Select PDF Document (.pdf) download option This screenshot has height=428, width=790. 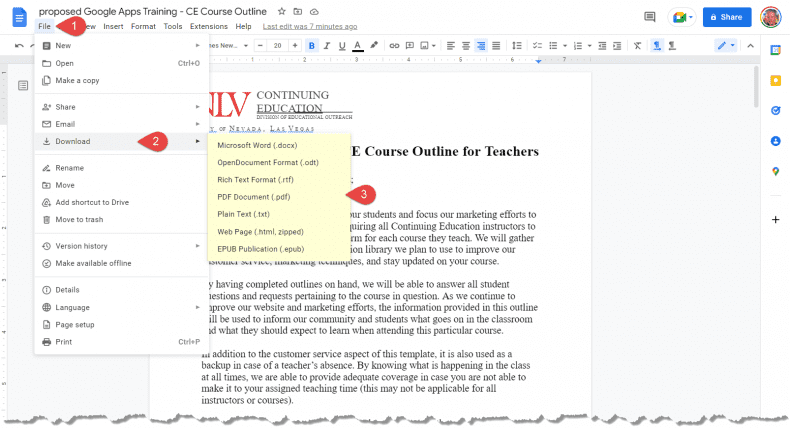(254, 196)
